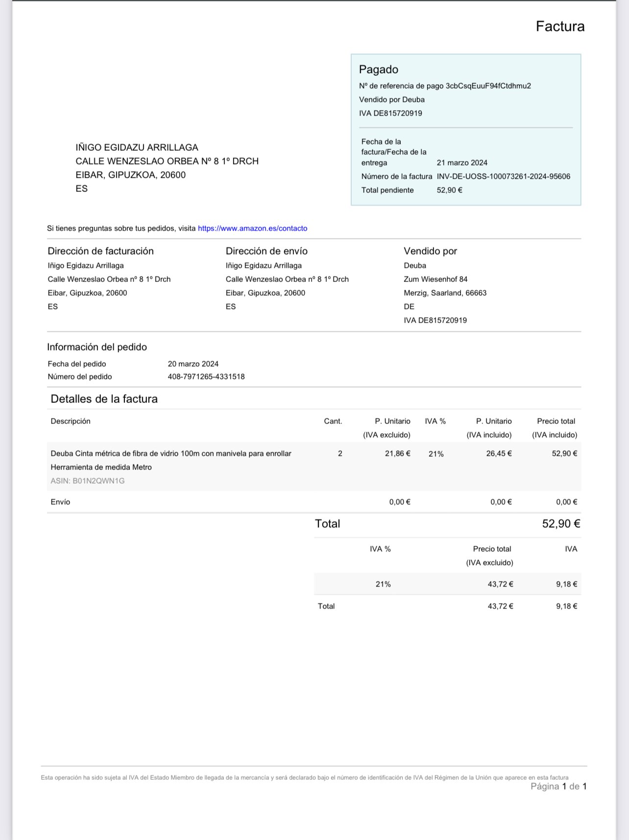Viewport: 629px width, 840px height.
Task: Click the order date 20 marzo 2024
Action: coord(193,364)
